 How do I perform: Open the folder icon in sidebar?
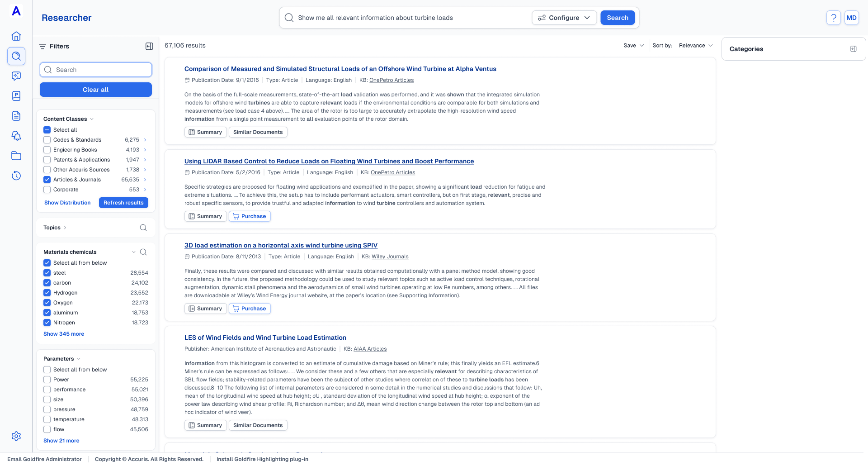16,156
